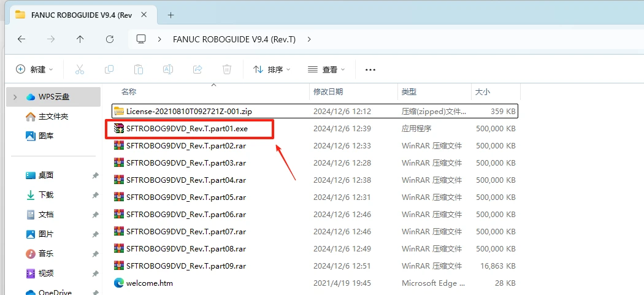Click the Edge icon of welcome.htm

coord(119,283)
